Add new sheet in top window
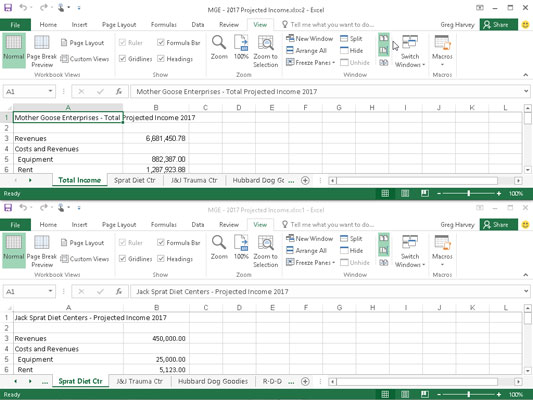 point(305,180)
